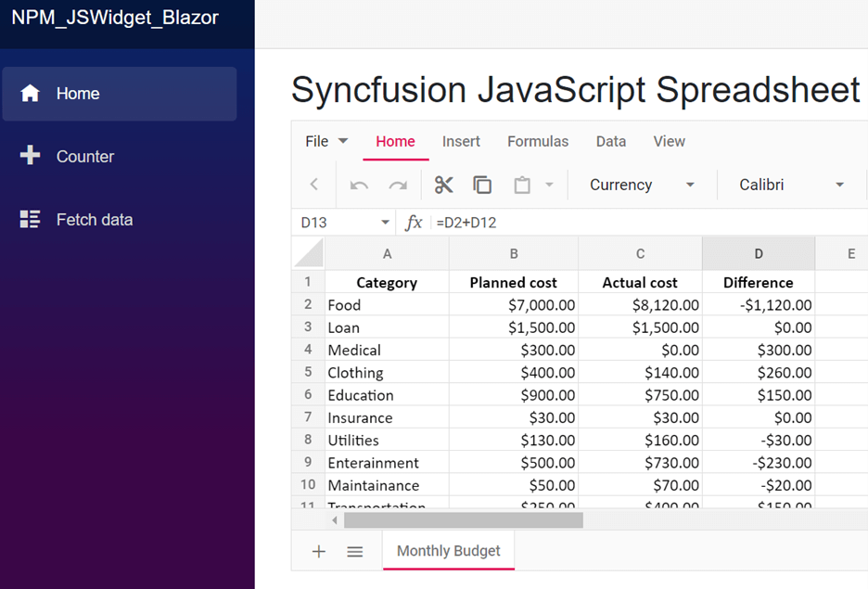
Task: Open the Calibri font family dropdown
Action: pyautogui.click(x=788, y=184)
